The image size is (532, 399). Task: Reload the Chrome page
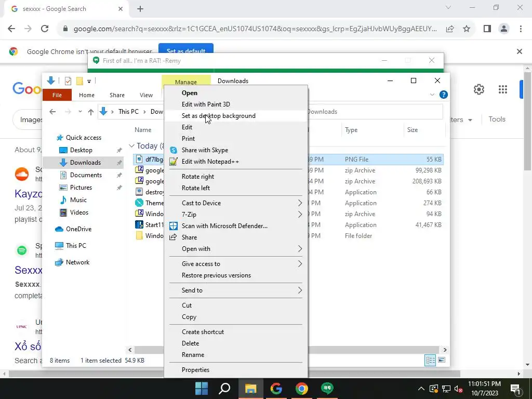[45, 29]
